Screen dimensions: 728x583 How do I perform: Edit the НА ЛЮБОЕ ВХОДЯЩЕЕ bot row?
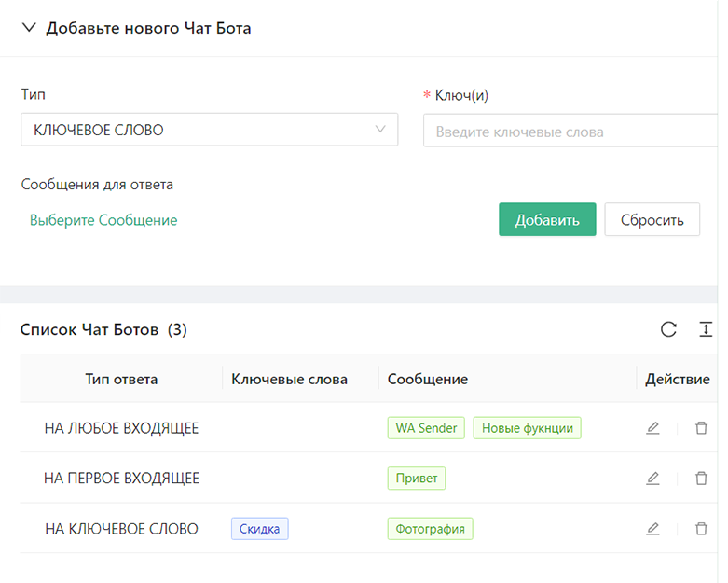coord(652,428)
